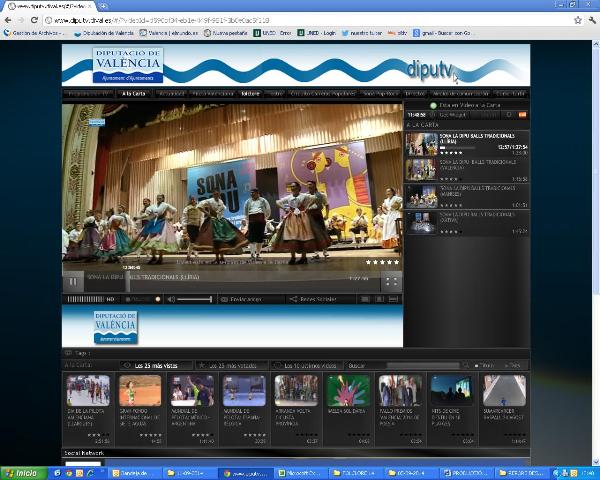Adjust the player volume slider
The height and width of the screenshot is (480, 600).
[194, 299]
